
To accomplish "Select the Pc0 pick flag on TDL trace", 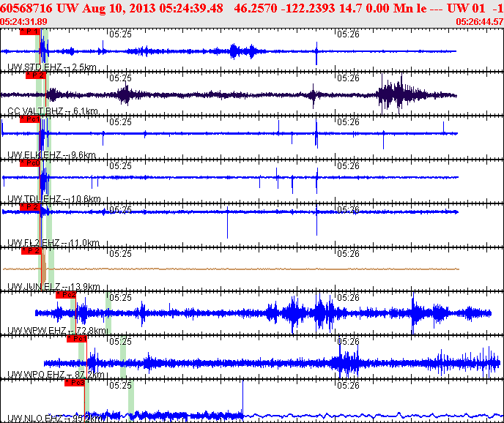I will tap(29, 163).
